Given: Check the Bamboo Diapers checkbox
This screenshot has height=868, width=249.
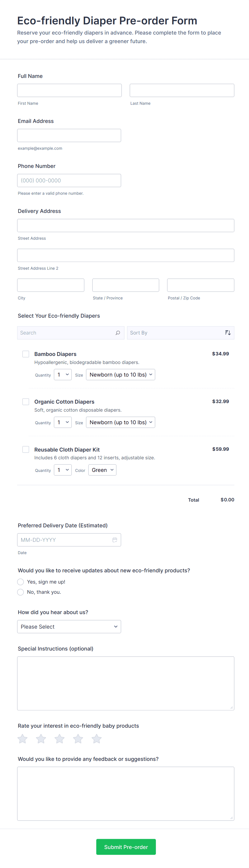Looking at the screenshot, I should click(x=26, y=354).
